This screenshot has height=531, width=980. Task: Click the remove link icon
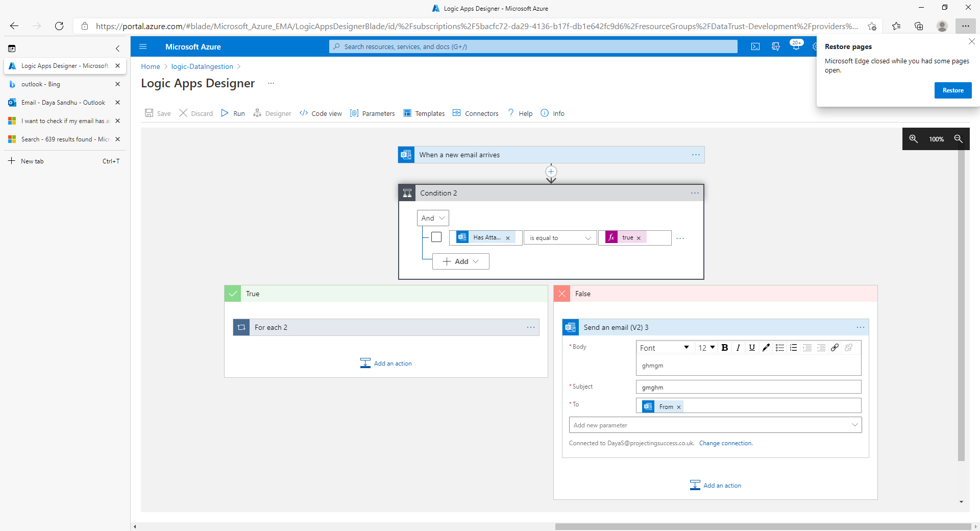tap(848, 348)
